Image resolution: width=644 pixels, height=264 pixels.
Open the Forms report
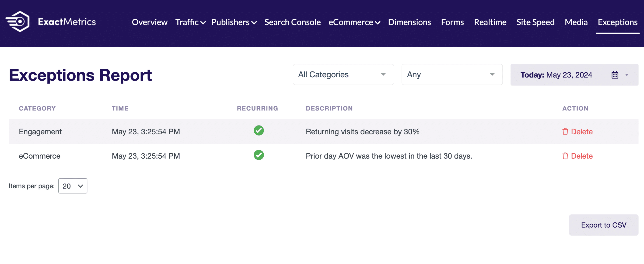452,22
